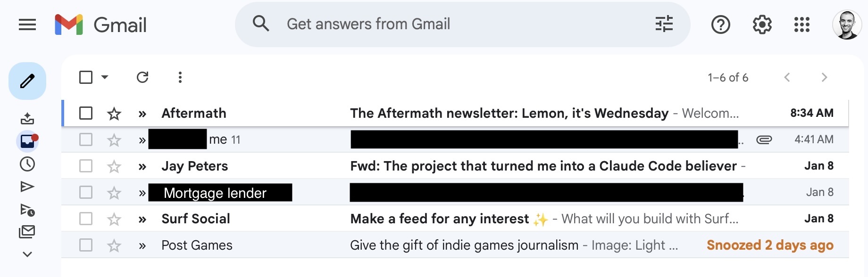Open the three-dot More options menu
The image size is (868, 277).
click(180, 77)
